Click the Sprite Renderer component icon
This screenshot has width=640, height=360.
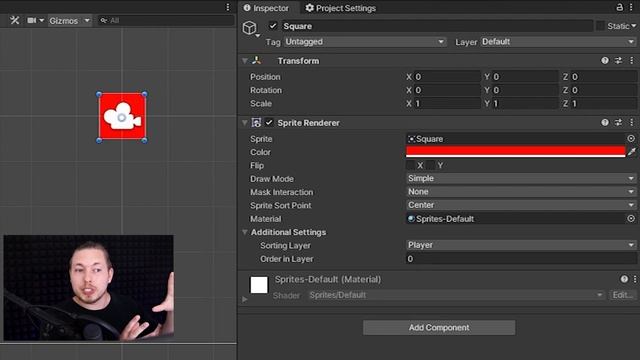point(256,122)
